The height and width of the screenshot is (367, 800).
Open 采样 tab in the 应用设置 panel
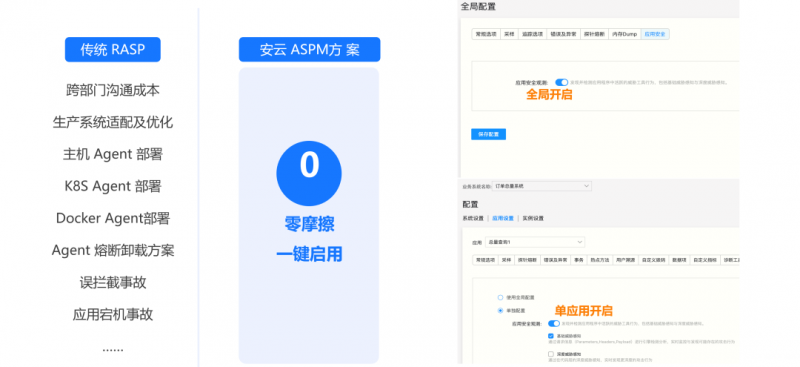point(506,260)
